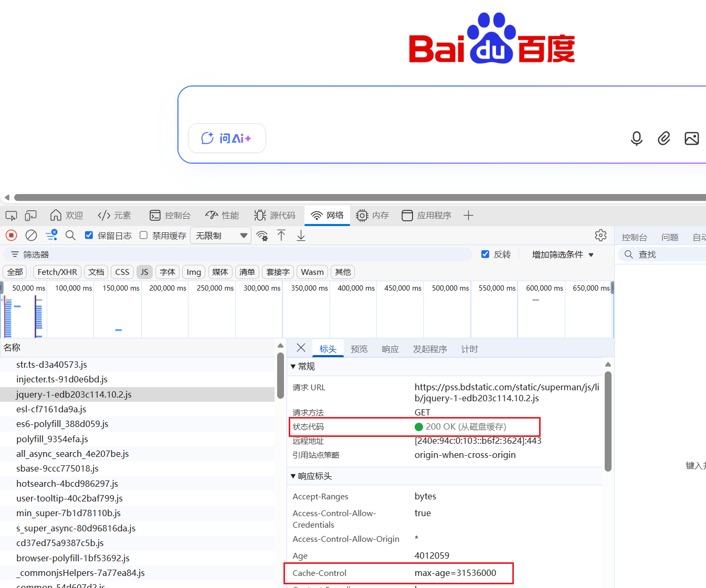Open 问题 tab in side panel

tap(670, 238)
